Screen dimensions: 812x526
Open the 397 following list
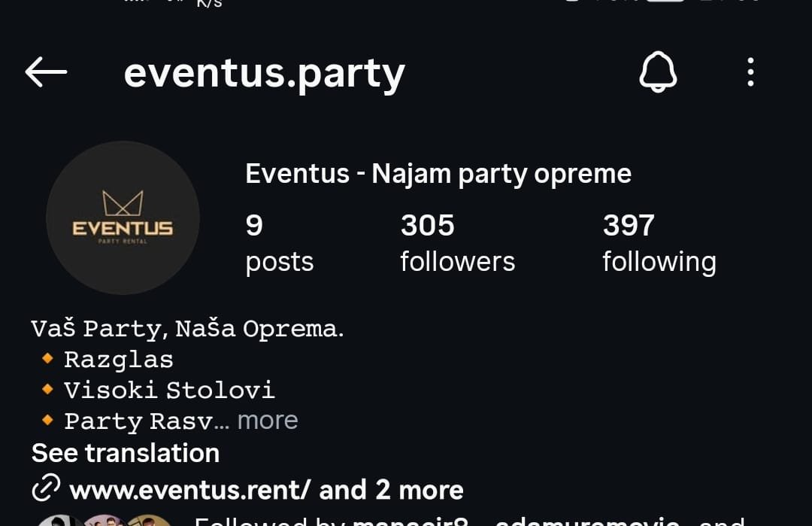pyautogui.click(x=659, y=242)
